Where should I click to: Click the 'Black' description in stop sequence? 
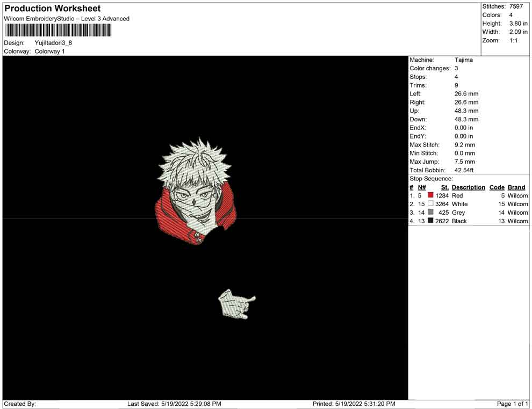459,221
